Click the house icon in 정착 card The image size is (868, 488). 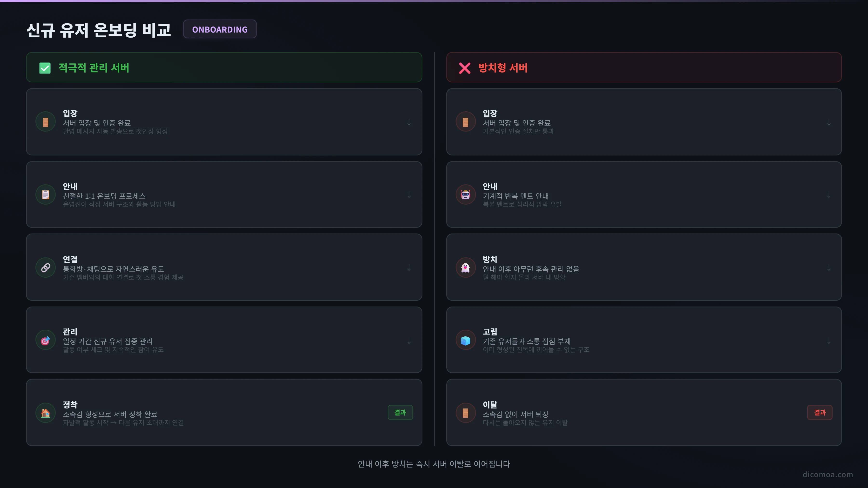[46, 413]
